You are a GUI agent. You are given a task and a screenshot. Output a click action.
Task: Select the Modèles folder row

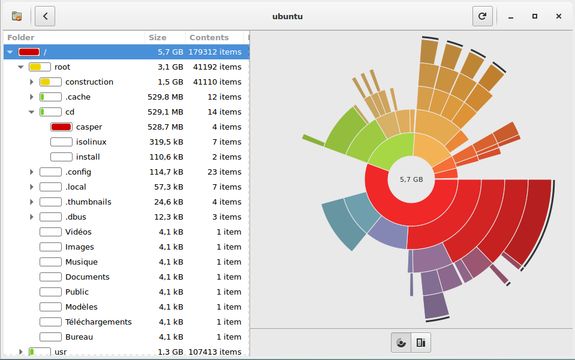pyautogui.click(x=126, y=307)
